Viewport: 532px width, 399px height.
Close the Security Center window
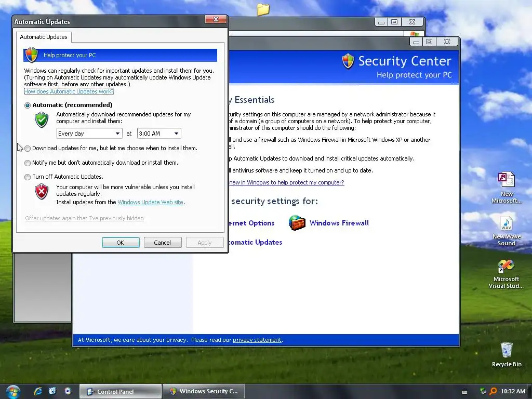pos(447,42)
